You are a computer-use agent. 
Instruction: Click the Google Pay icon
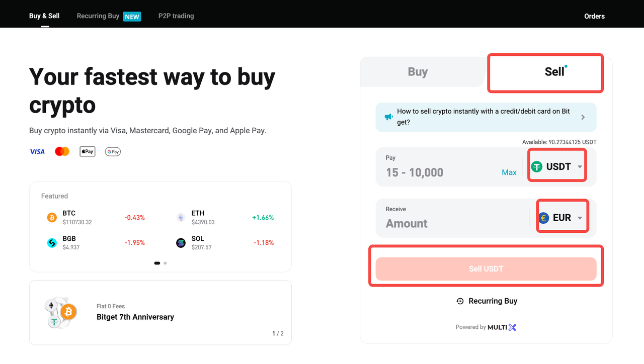[x=113, y=151]
